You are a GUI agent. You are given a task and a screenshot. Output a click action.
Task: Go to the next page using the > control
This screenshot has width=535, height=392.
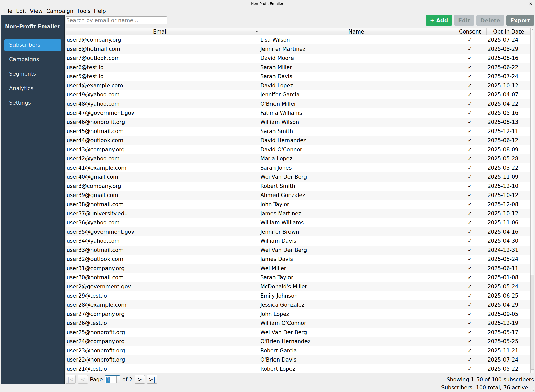(140, 379)
